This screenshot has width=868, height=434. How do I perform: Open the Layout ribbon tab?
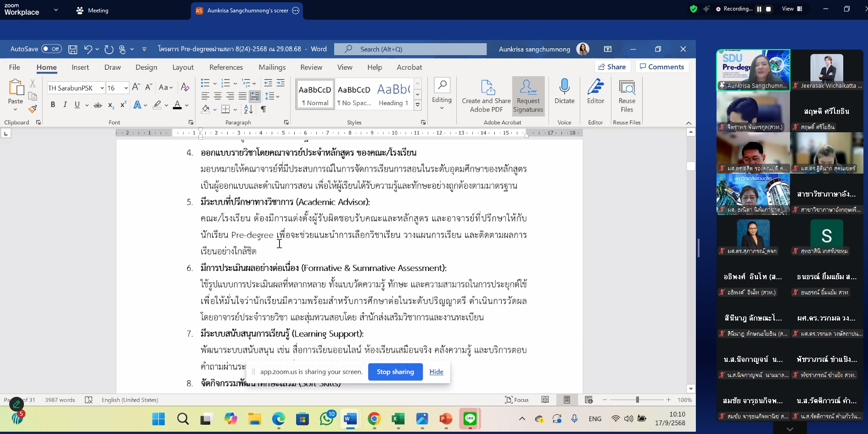coord(183,67)
